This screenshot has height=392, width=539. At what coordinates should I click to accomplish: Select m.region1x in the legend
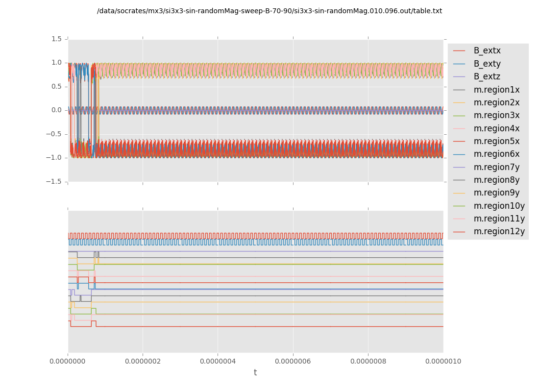click(496, 90)
